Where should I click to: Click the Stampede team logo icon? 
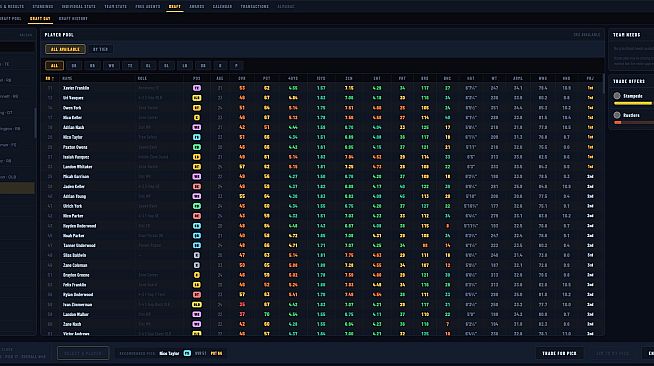[x=617, y=96]
